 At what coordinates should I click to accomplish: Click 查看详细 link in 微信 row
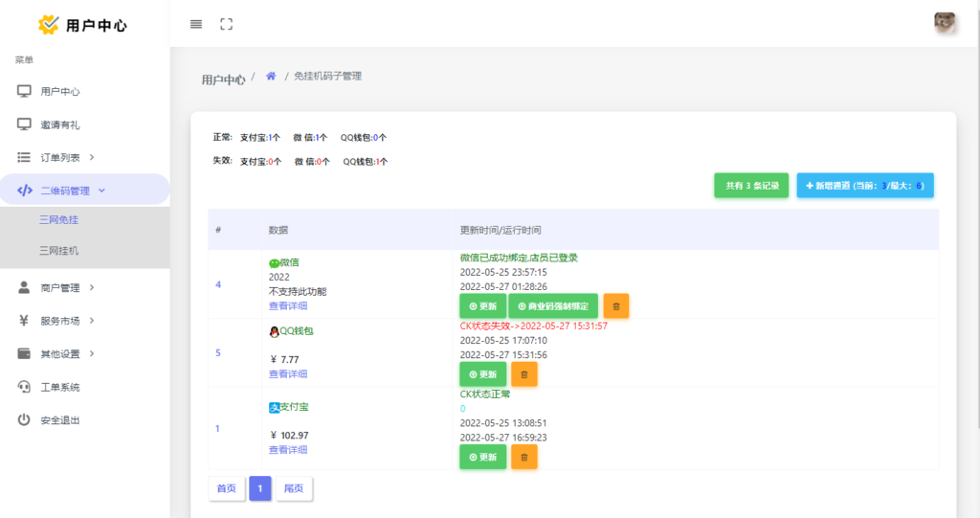[287, 306]
